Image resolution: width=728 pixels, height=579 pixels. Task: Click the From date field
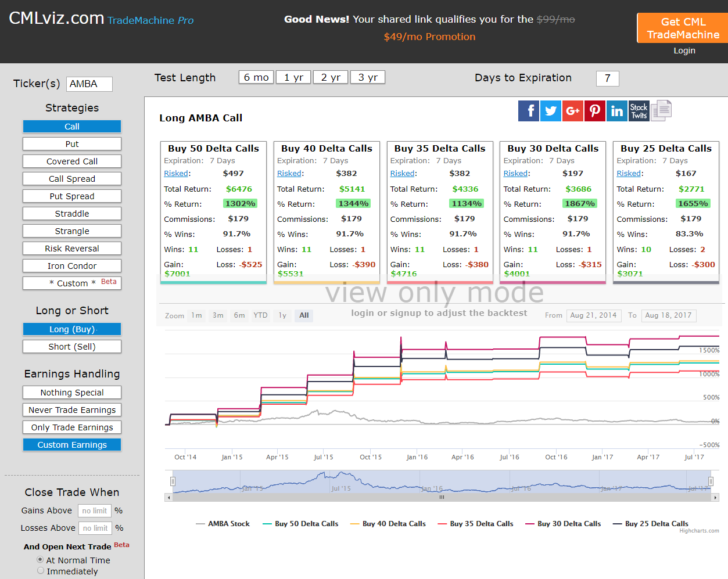coord(594,315)
